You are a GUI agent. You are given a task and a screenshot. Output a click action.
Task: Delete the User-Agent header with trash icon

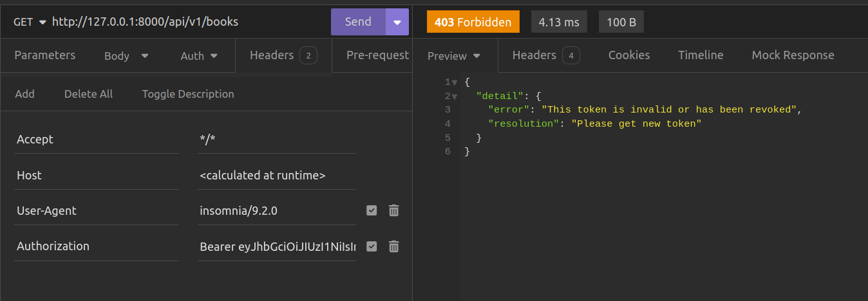coord(393,210)
